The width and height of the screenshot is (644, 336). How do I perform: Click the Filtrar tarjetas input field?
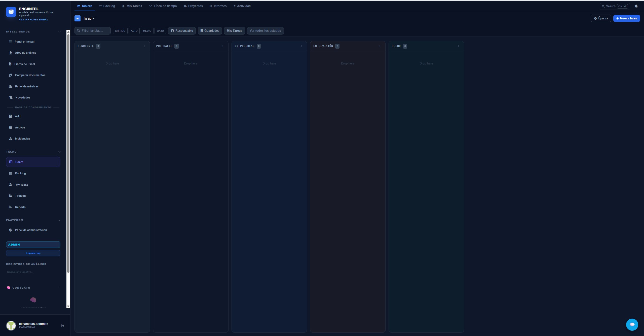(x=93, y=31)
